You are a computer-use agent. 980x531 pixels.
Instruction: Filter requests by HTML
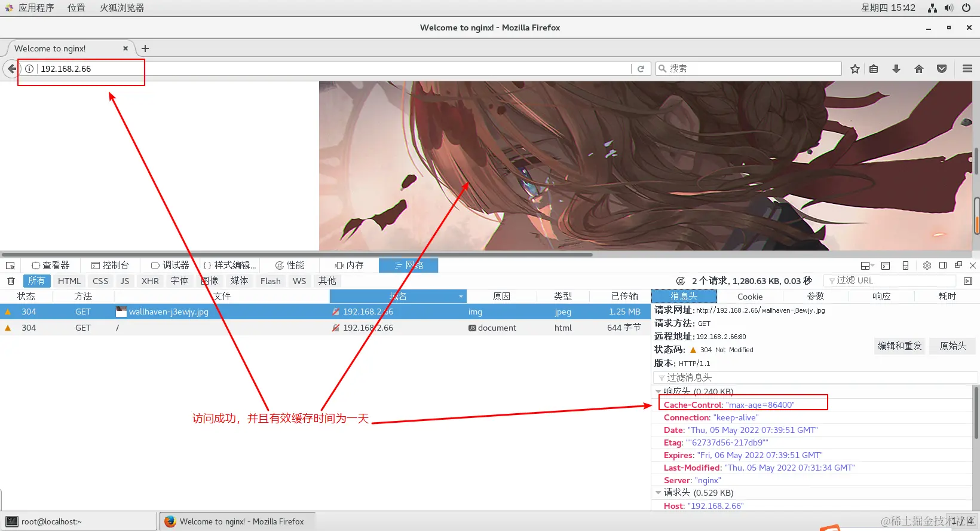pos(69,281)
